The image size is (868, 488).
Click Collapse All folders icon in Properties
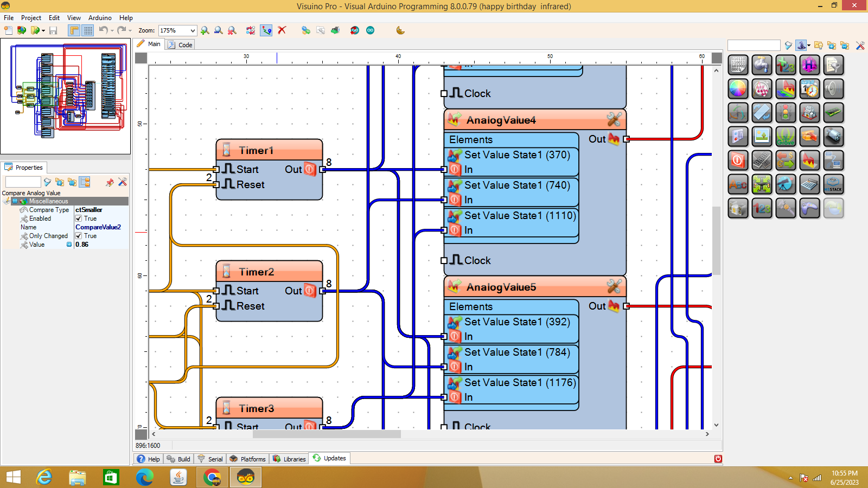click(72, 182)
